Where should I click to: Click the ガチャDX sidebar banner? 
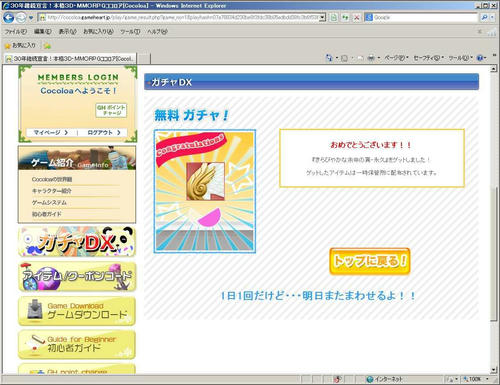[77, 241]
